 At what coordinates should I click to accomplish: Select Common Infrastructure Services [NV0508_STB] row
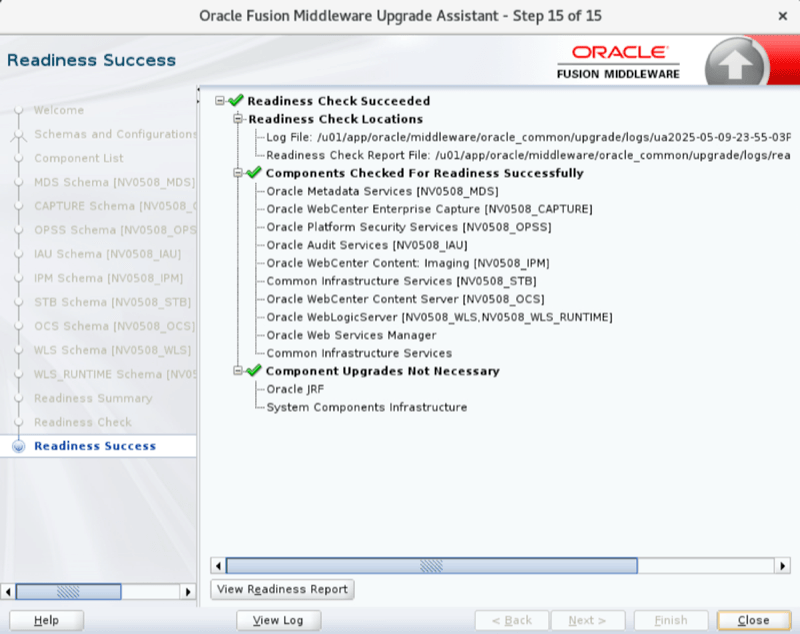click(401, 281)
